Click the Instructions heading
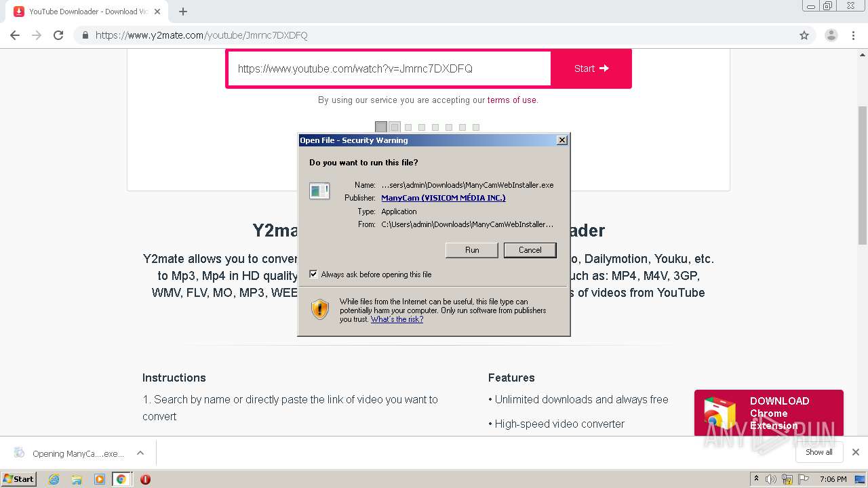Viewport: 868px width, 488px height. pyautogui.click(x=174, y=378)
